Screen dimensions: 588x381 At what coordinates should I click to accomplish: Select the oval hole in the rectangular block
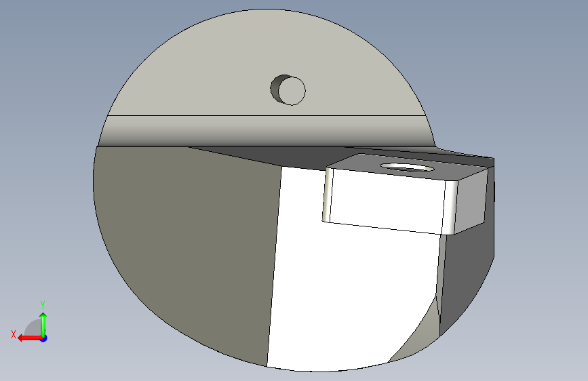(x=407, y=167)
